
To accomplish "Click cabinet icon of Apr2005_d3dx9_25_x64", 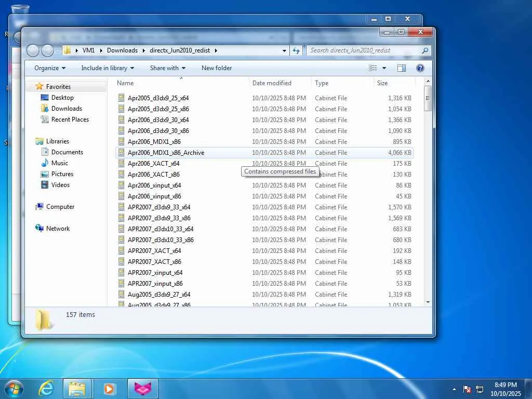I will tap(122, 98).
